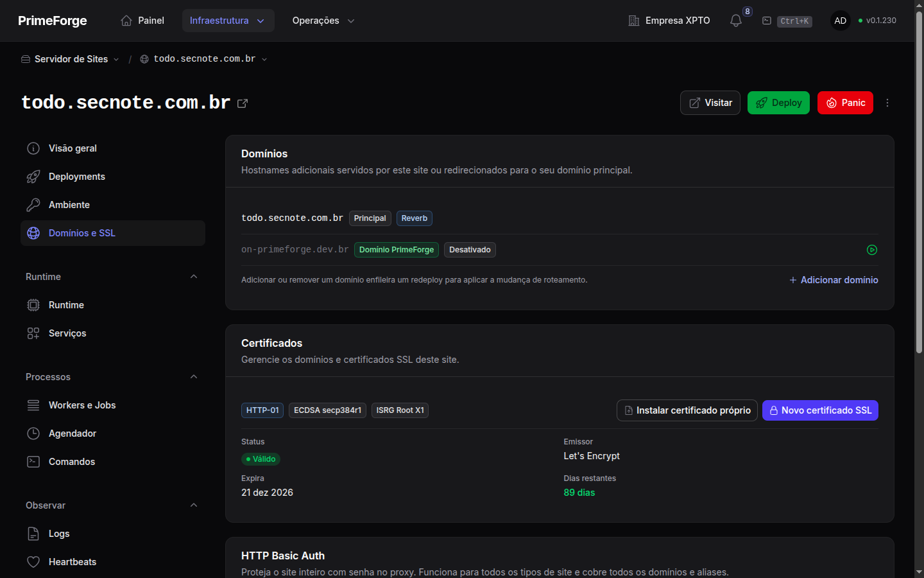Image resolution: width=924 pixels, height=578 pixels.
Task: Trigger the red Panic button
Action: click(x=845, y=103)
